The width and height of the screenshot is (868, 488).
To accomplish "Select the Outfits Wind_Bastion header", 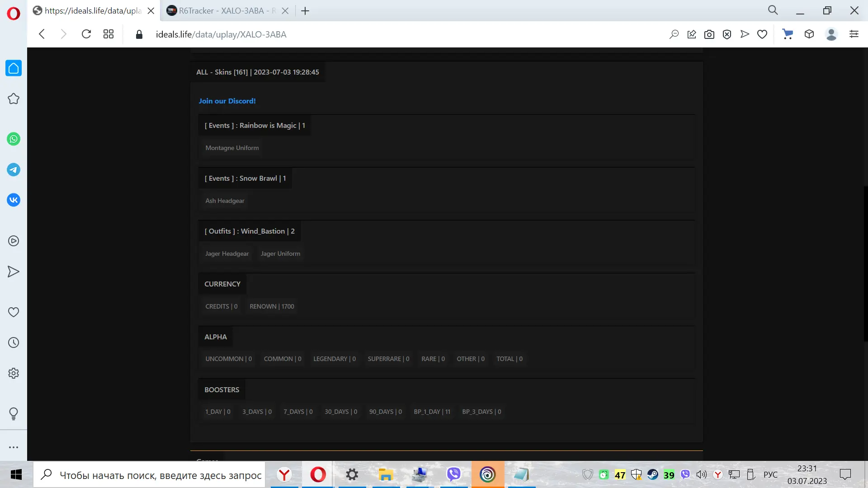I will click(x=250, y=231).
